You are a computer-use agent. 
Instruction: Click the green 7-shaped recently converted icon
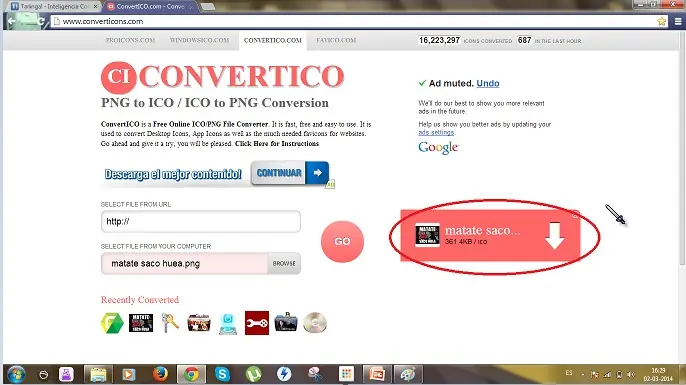(x=112, y=323)
